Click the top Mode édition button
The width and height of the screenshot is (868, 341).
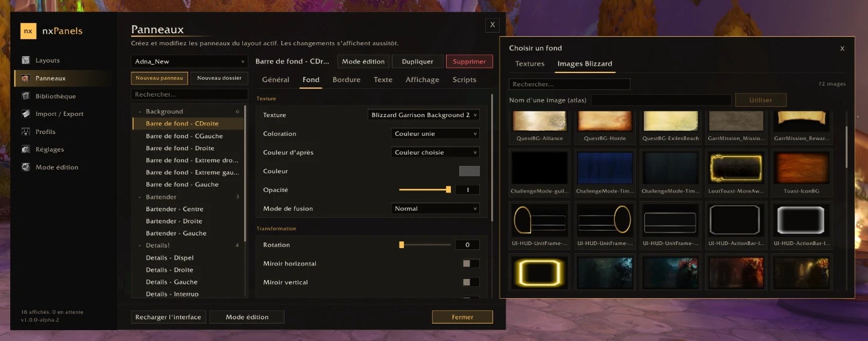pos(363,62)
